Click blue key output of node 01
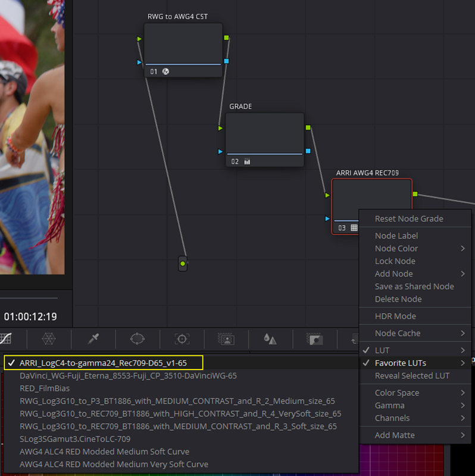Image resolution: width=475 pixels, height=476 pixels. pyautogui.click(x=226, y=61)
